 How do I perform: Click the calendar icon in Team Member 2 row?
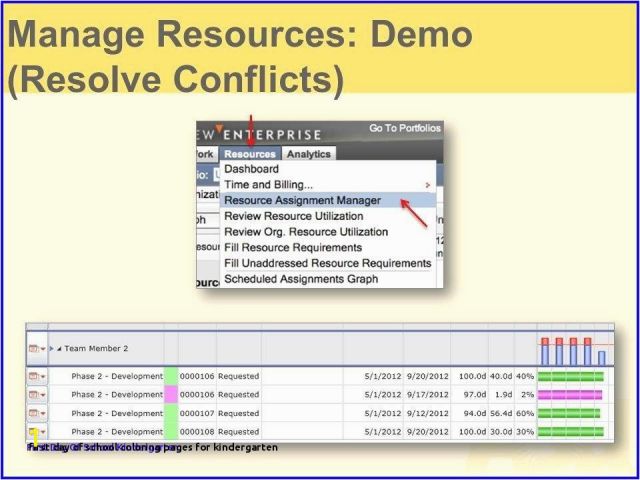33,348
